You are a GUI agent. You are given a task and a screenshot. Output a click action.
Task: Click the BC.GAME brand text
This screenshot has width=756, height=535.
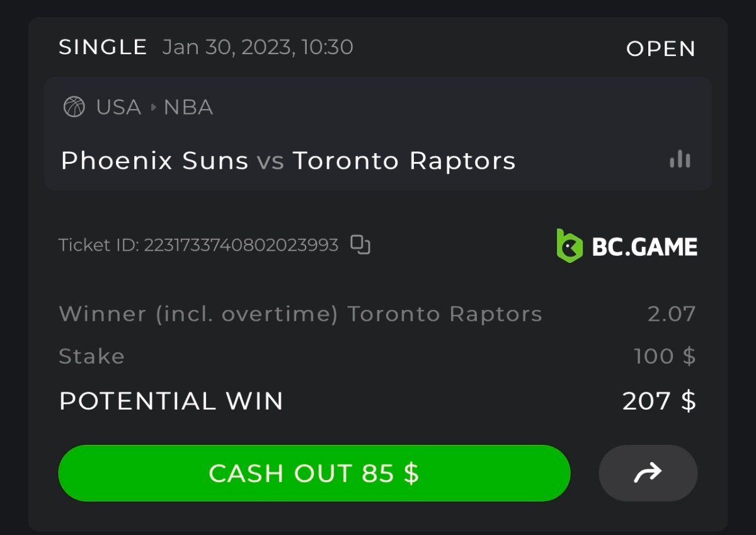[x=644, y=246]
